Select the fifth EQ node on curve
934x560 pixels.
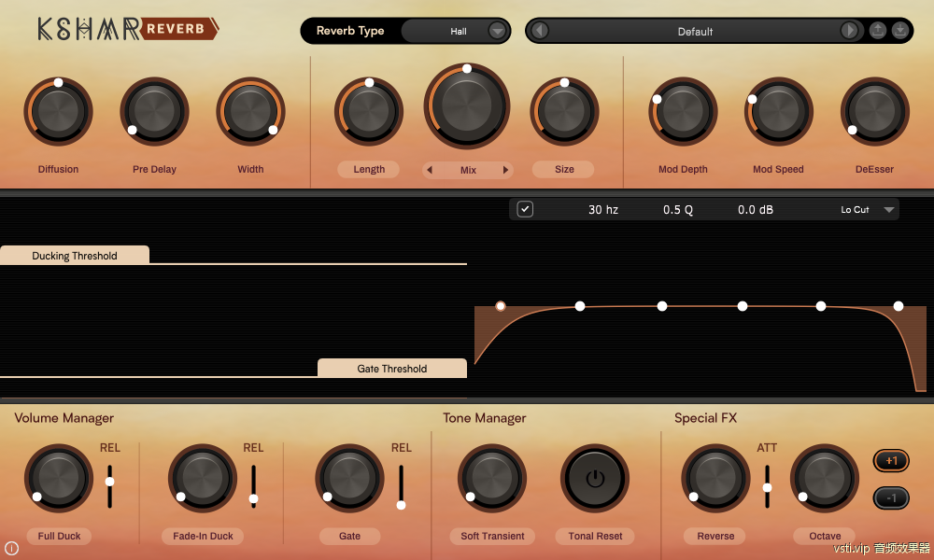[821, 306]
